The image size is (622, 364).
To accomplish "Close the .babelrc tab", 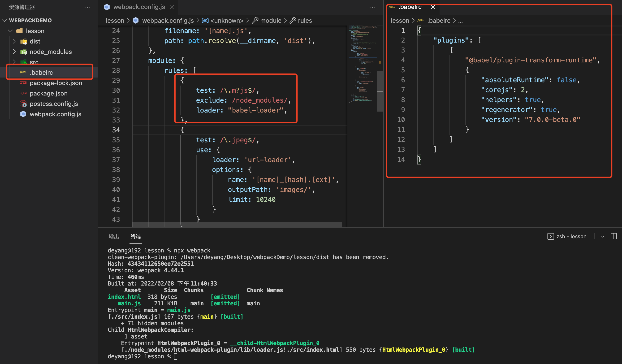I will 433,7.
